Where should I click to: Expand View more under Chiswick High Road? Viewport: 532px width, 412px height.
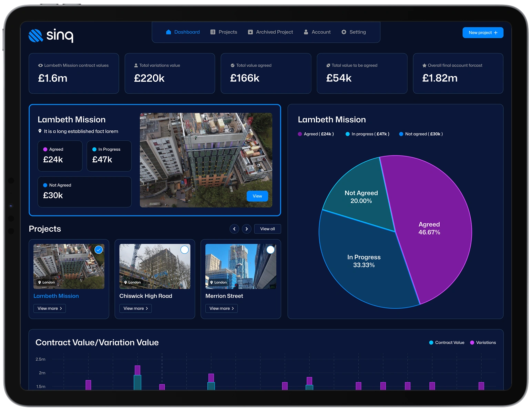point(135,309)
